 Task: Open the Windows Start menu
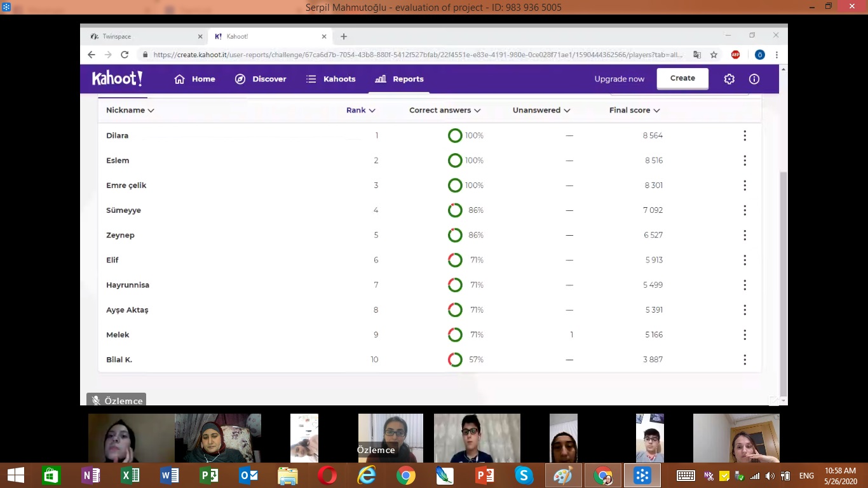click(x=15, y=475)
